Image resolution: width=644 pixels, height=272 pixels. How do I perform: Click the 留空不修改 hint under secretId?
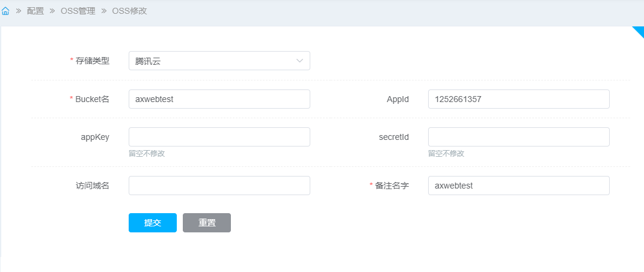[446, 154]
